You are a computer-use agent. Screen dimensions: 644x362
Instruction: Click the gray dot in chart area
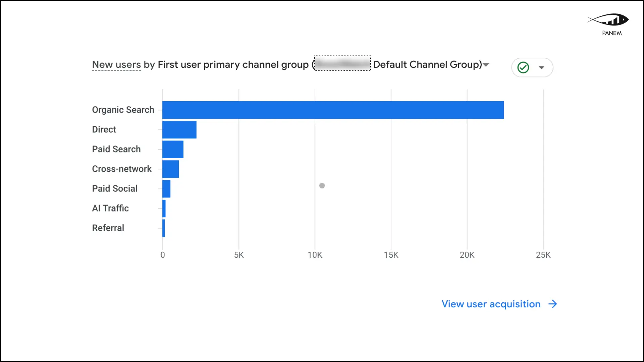click(x=322, y=186)
